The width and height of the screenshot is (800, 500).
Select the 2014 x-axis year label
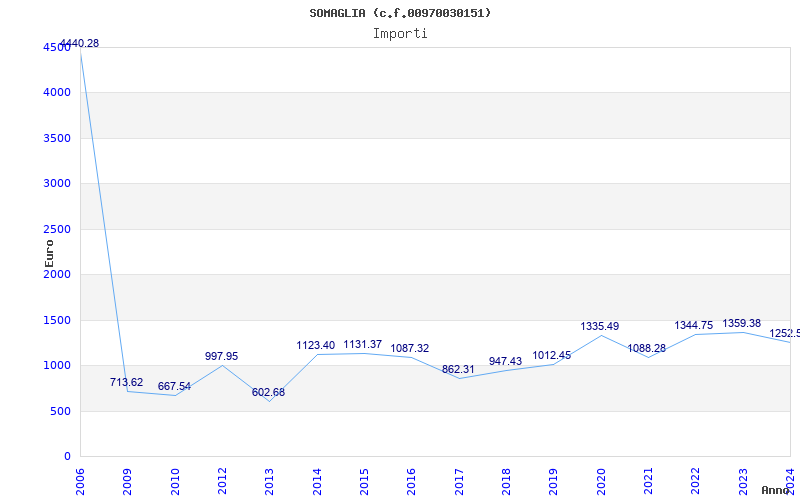tap(316, 482)
